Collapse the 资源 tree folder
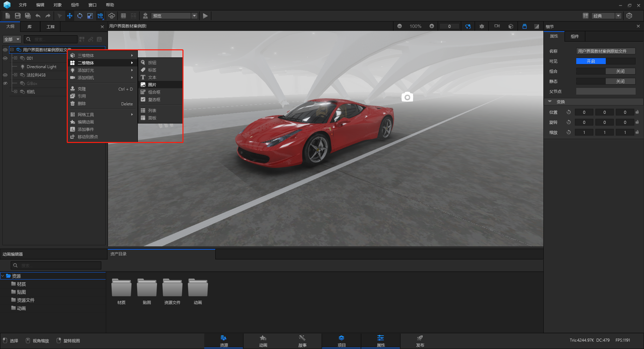The height and width of the screenshot is (349, 644). 3,276
